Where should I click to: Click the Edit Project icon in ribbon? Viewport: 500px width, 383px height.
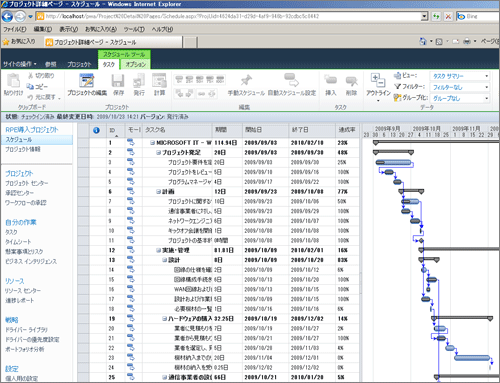[87, 81]
